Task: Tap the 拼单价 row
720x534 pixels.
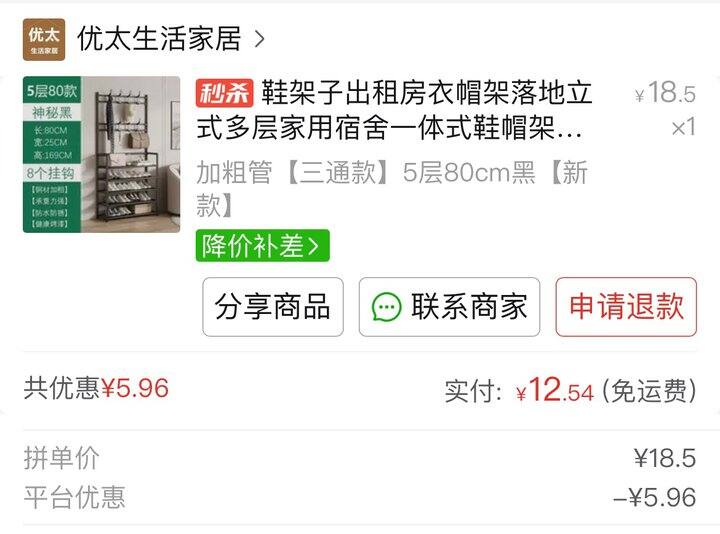Action: 360,458
